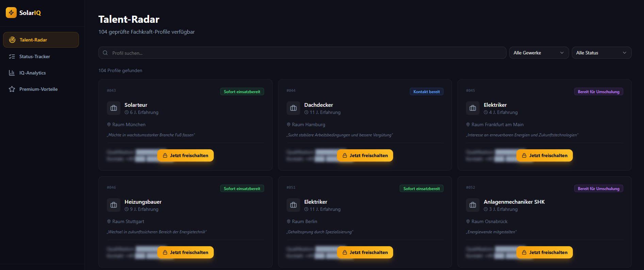Open the Alle Gewerke dropdown
The image size is (644, 270).
[539, 53]
